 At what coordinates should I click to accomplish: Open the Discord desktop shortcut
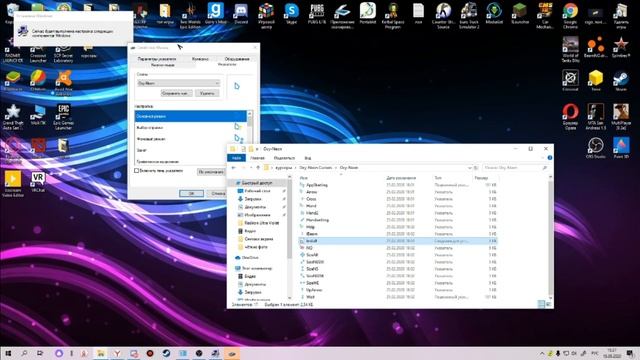(x=240, y=13)
